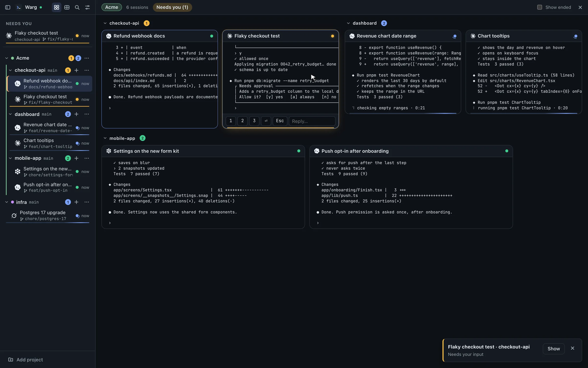This screenshot has height=368, width=588.
Task: Open Flaky checkout test under Needs You
Action: coord(48,36)
